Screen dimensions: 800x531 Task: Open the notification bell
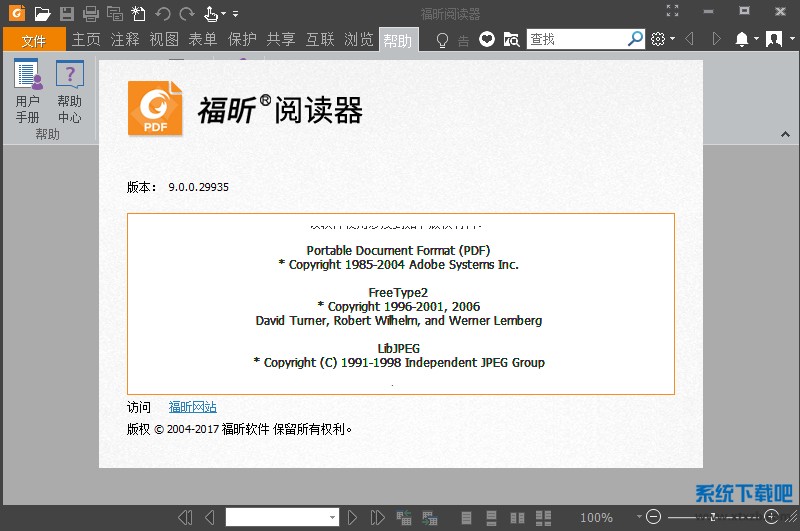coord(742,39)
